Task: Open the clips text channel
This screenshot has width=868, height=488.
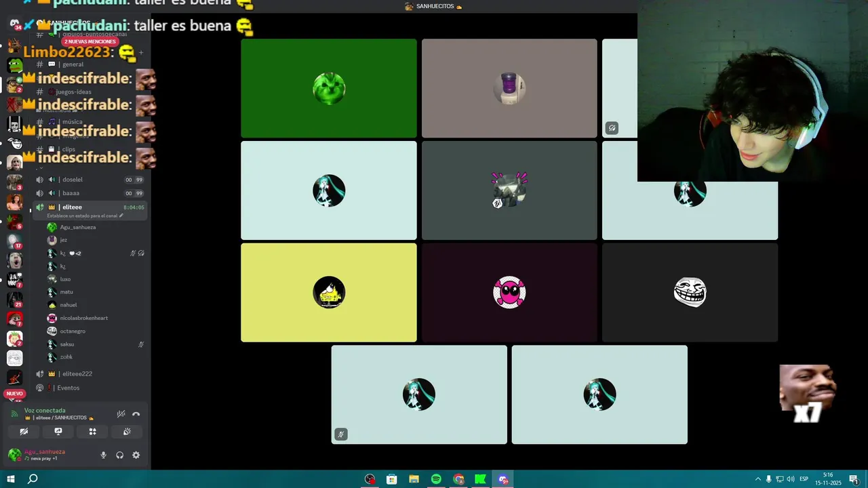Action: pos(90,149)
